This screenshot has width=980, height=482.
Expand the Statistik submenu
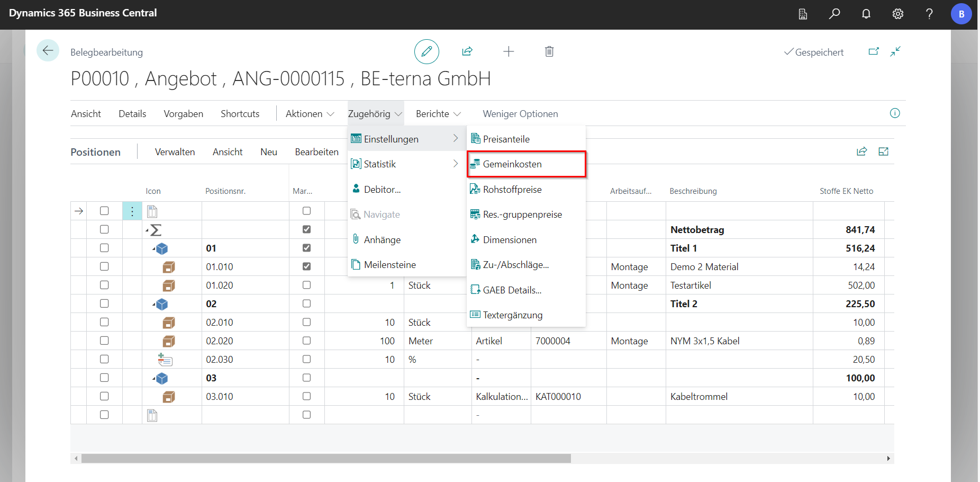coord(406,164)
